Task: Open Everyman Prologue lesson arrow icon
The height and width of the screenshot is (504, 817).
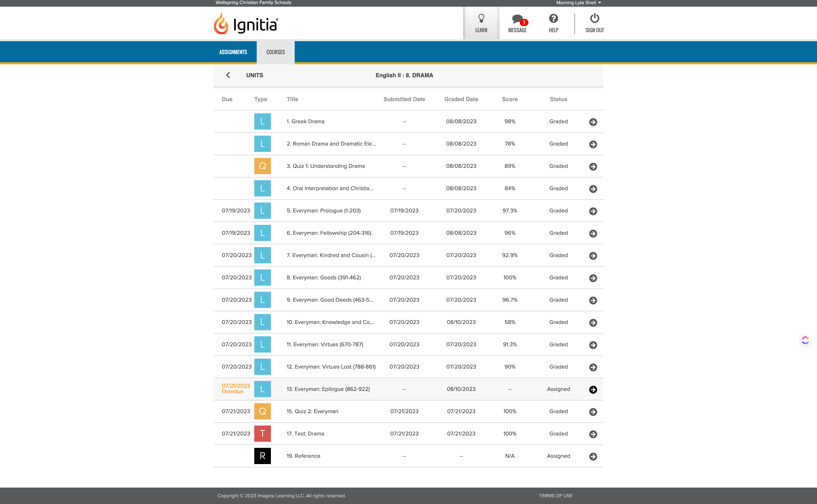Action: 593,211
